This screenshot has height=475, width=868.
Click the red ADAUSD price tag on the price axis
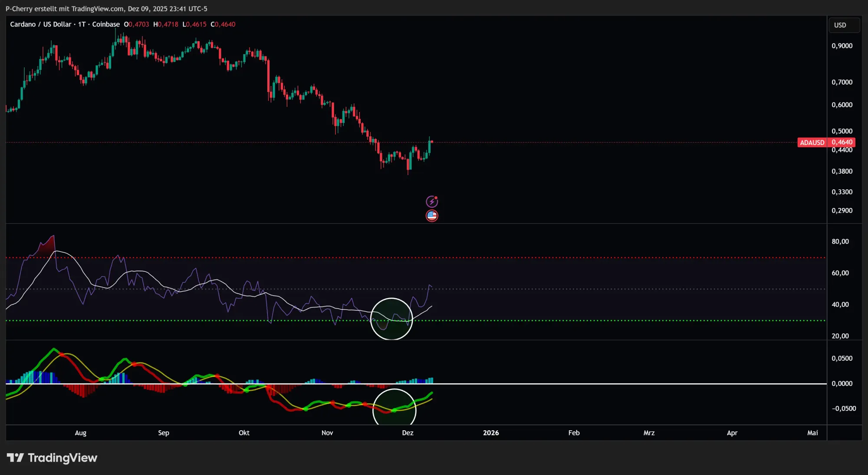pyautogui.click(x=825, y=142)
